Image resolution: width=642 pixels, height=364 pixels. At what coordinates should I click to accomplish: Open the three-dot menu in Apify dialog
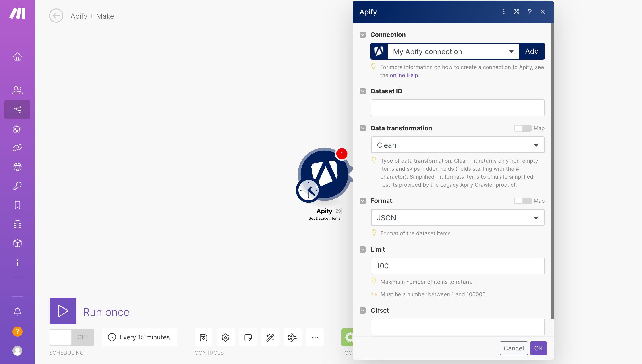click(503, 12)
